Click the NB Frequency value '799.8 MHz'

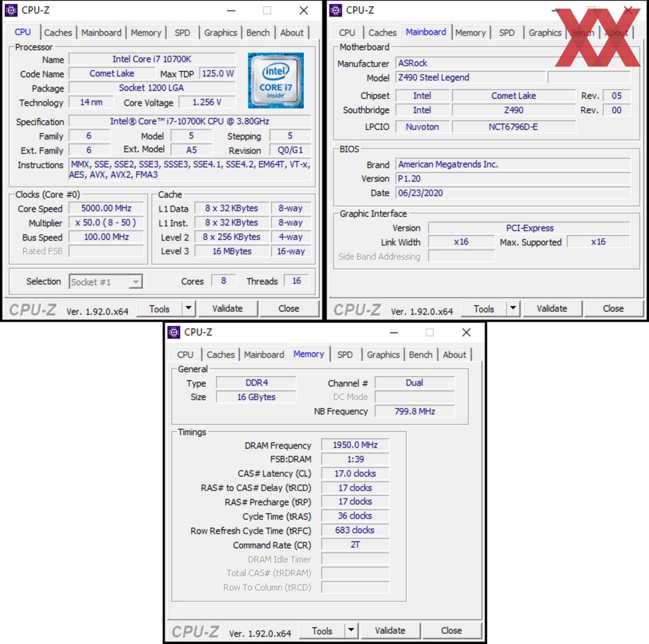[415, 411]
